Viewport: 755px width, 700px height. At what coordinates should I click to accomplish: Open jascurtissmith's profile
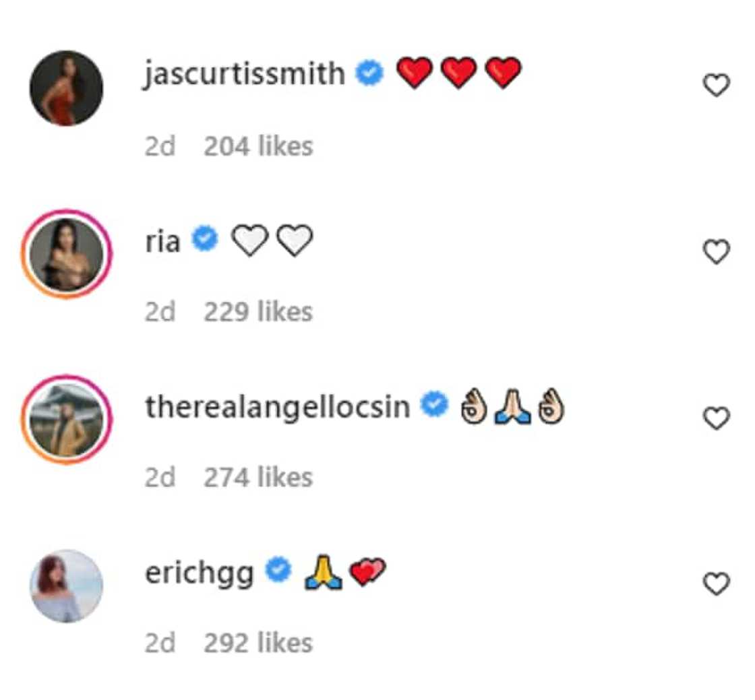point(246,73)
